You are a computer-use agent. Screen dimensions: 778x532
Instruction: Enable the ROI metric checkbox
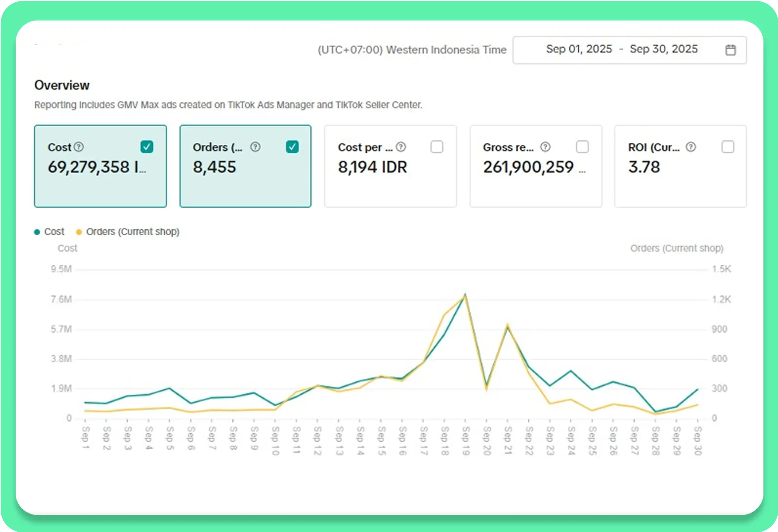click(727, 147)
